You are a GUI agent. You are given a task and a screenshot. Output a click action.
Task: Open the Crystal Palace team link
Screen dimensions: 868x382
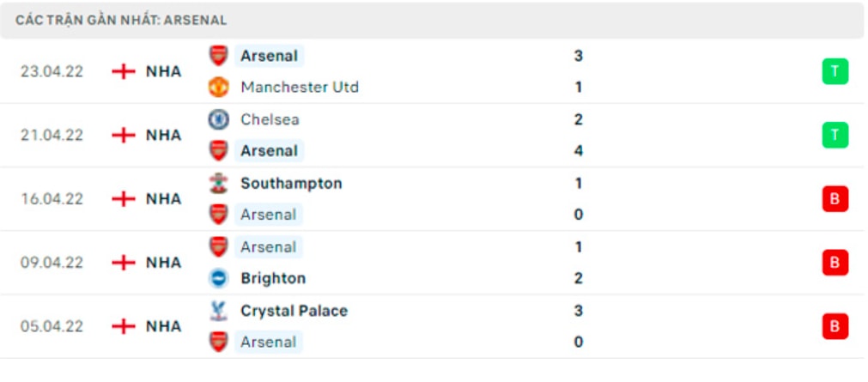click(294, 311)
